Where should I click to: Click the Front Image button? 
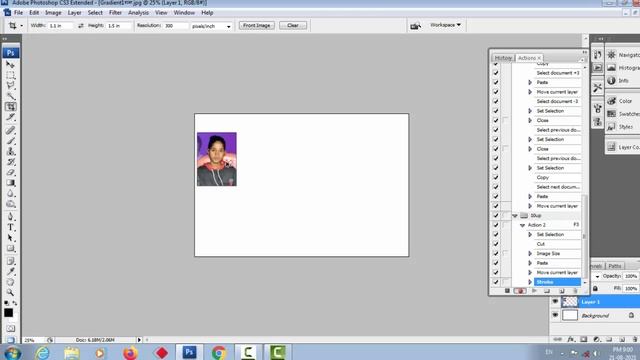click(257, 25)
